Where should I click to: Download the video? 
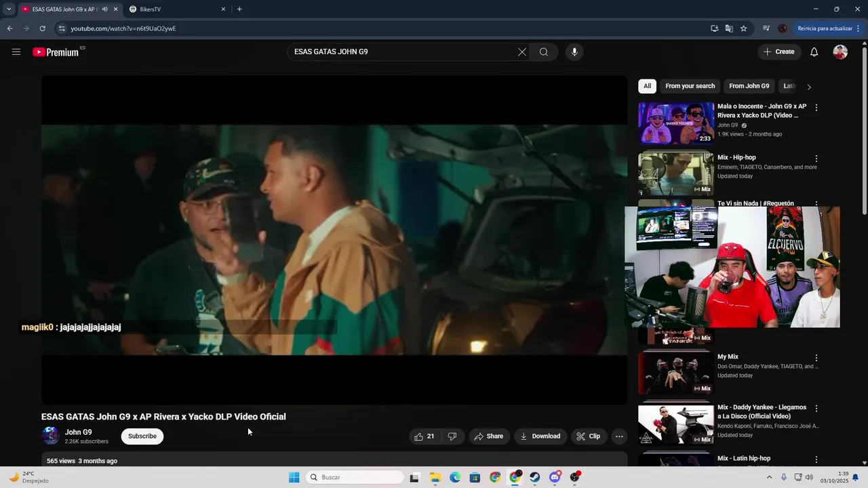[540, 436]
